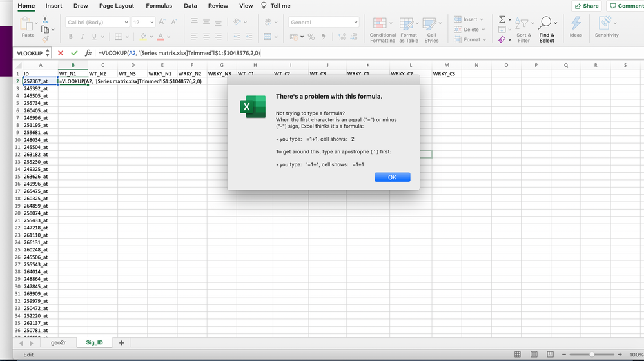Adjust the zoom slider
The height and width of the screenshot is (361, 644).
click(592, 355)
